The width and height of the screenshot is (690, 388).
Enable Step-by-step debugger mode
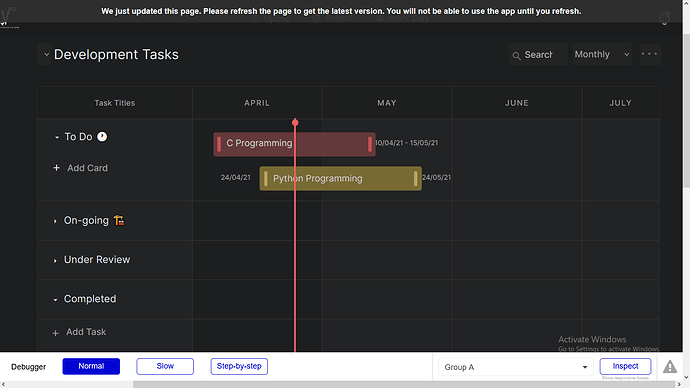pos(239,366)
